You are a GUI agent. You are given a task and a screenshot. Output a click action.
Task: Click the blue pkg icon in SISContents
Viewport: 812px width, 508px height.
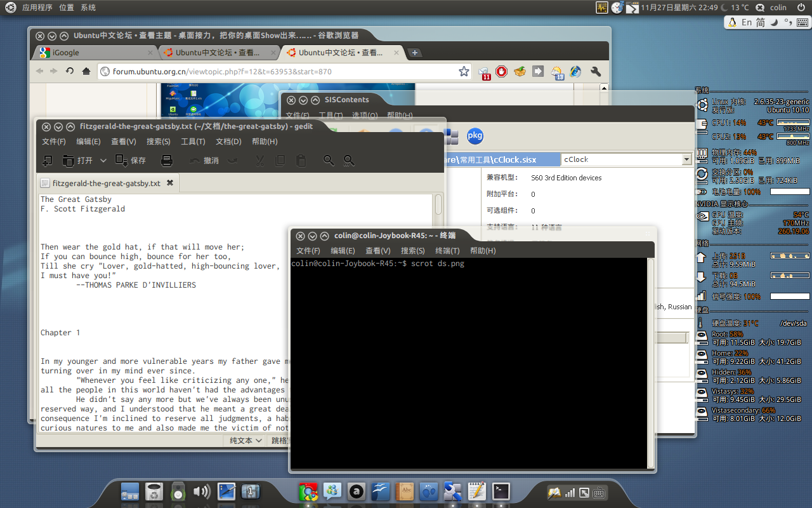click(x=475, y=135)
